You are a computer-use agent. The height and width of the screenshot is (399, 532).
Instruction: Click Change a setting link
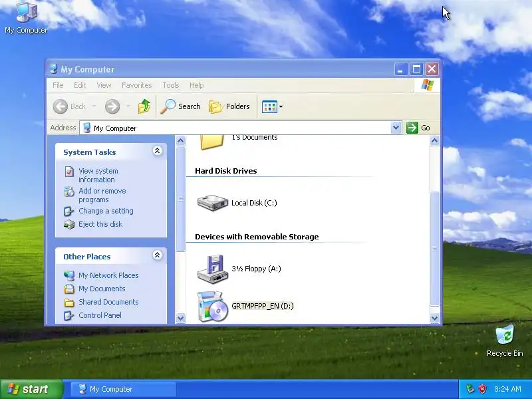106,211
